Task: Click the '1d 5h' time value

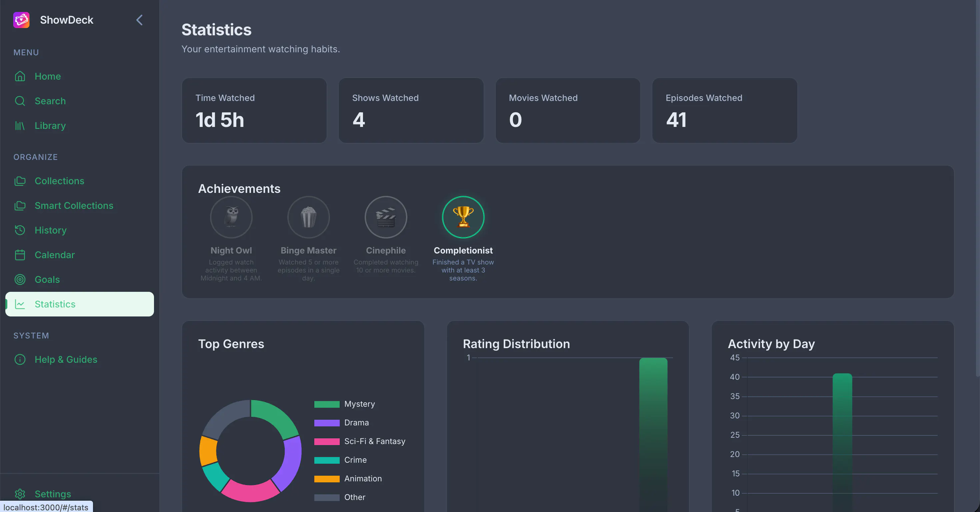Action: tap(220, 120)
